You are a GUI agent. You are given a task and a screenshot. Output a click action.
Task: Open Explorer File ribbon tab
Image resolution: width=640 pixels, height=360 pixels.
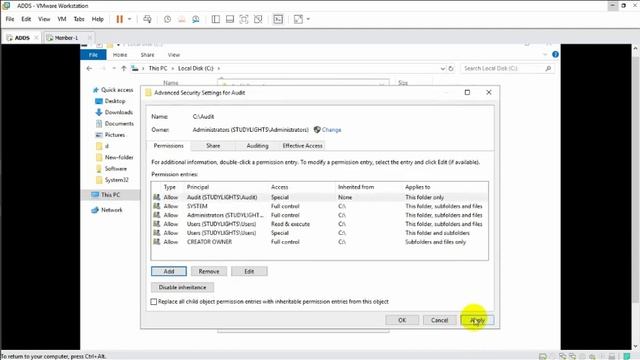(x=93, y=55)
